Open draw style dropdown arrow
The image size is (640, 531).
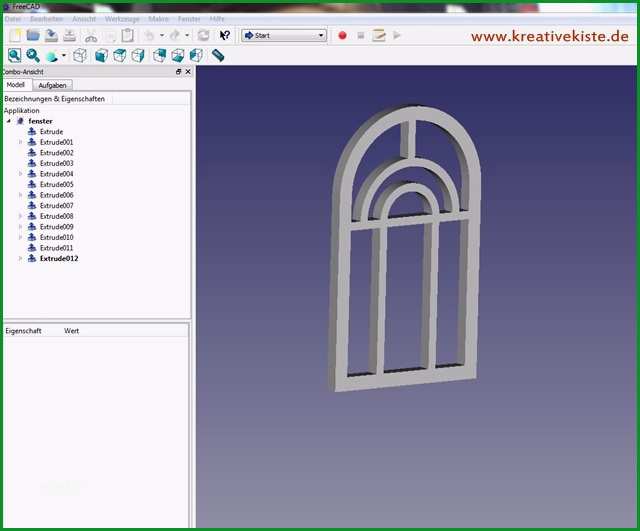pos(64,56)
